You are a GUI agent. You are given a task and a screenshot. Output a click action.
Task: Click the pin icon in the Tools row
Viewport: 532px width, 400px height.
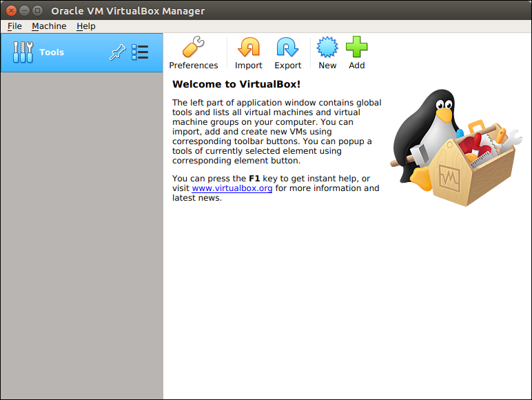tap(117, 52)
